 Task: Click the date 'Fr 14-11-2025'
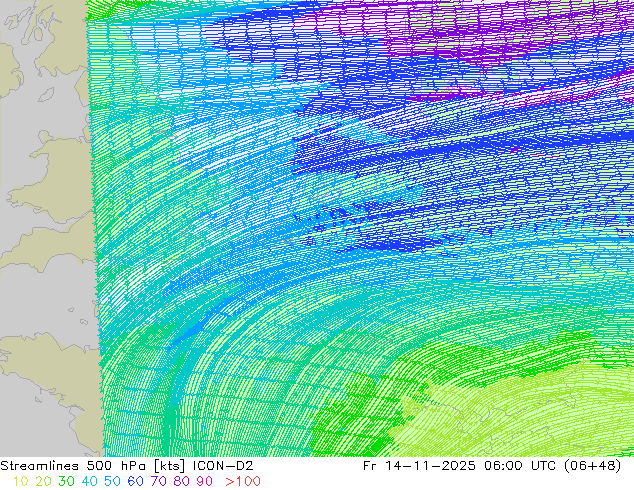coord(420,466)
